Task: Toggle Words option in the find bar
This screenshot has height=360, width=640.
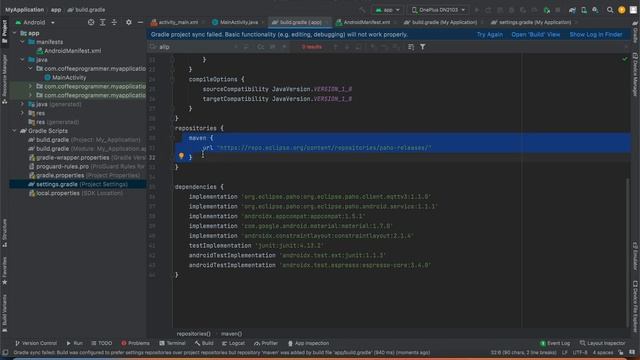Action: pyautogui.click(x=272, y=47)
